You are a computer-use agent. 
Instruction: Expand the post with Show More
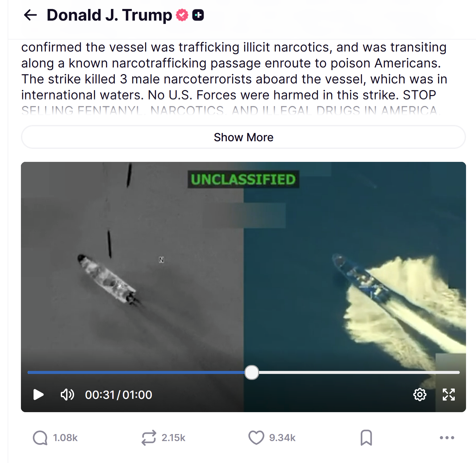pos(243,137)
